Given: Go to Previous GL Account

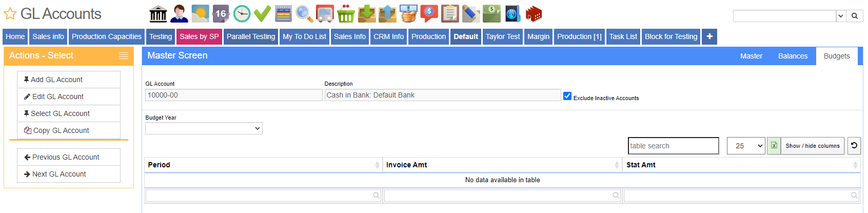Looking at the screenshot, I should coord(69,157).
